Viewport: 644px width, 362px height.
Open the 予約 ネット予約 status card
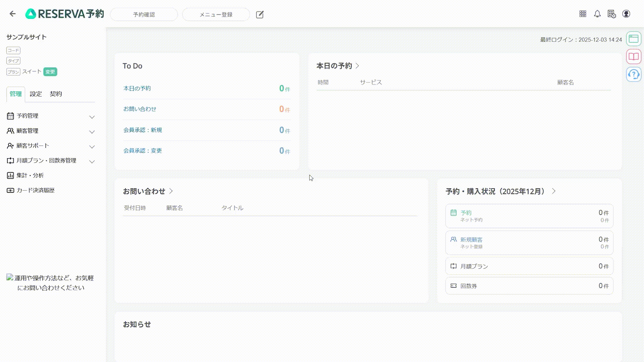529,216
